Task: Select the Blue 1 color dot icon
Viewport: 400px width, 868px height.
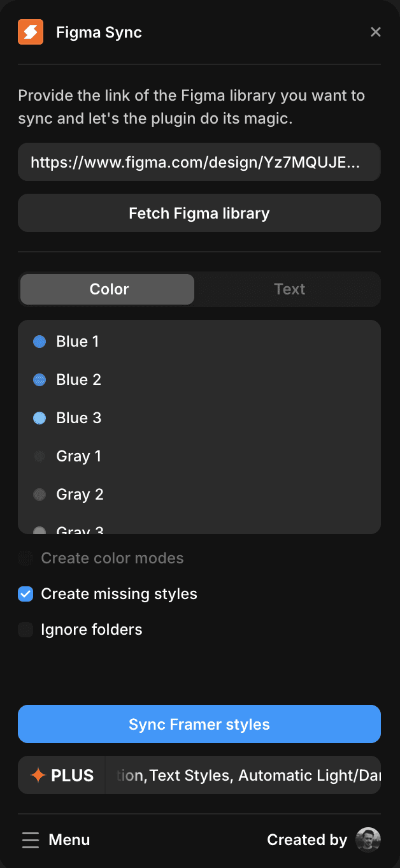Action: pyautogui.click(x=39, y=341)
